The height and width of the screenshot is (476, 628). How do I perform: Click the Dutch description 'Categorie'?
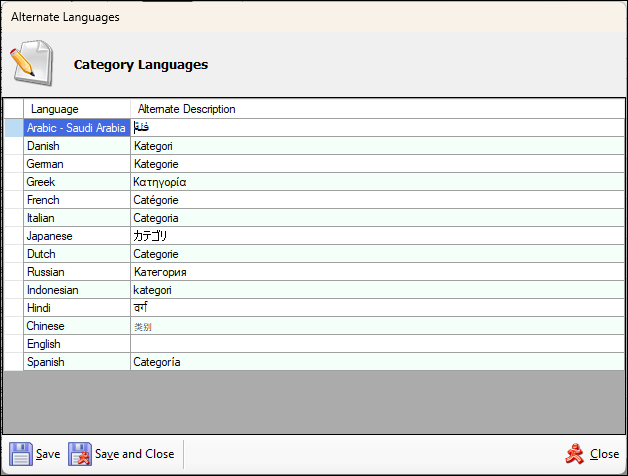pyautogui.click(x=156, y=254)
